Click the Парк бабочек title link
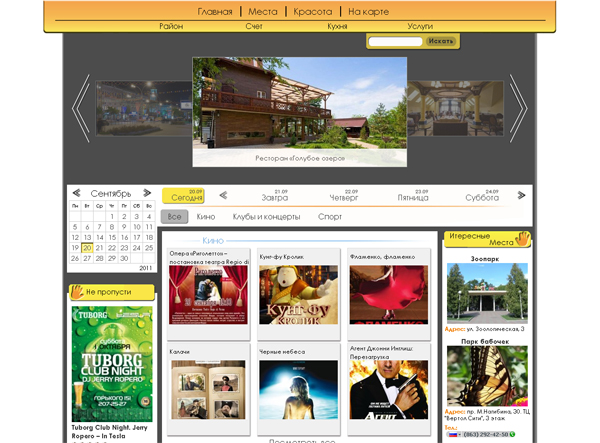This screenshot has width=600, height=443. pyautogui.click(x=485, y=342)
